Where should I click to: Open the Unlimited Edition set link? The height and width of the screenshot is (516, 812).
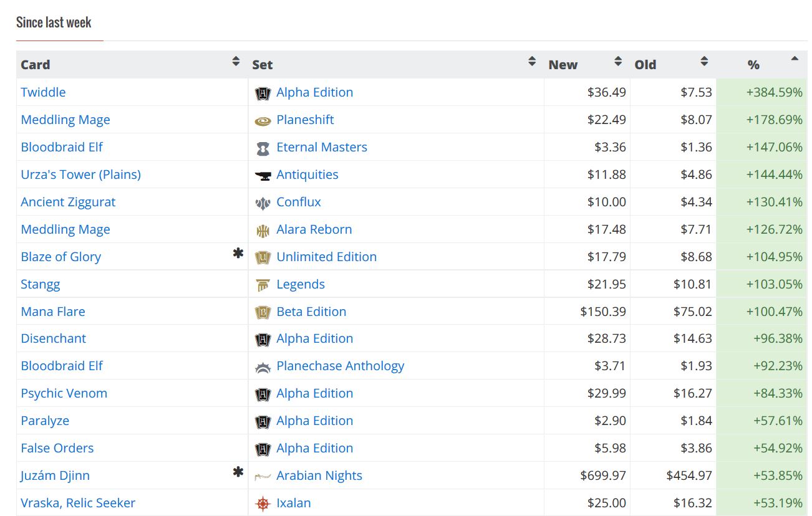(326, 257)
